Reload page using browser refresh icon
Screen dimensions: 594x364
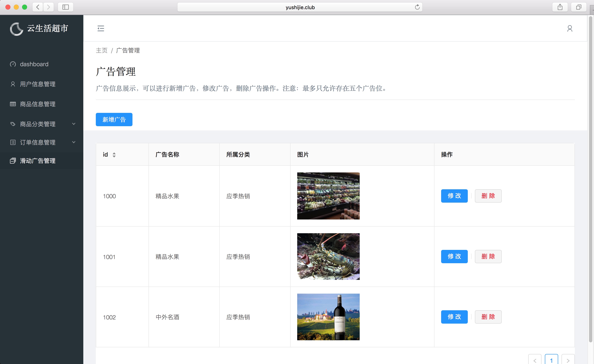tap(417, 7)
